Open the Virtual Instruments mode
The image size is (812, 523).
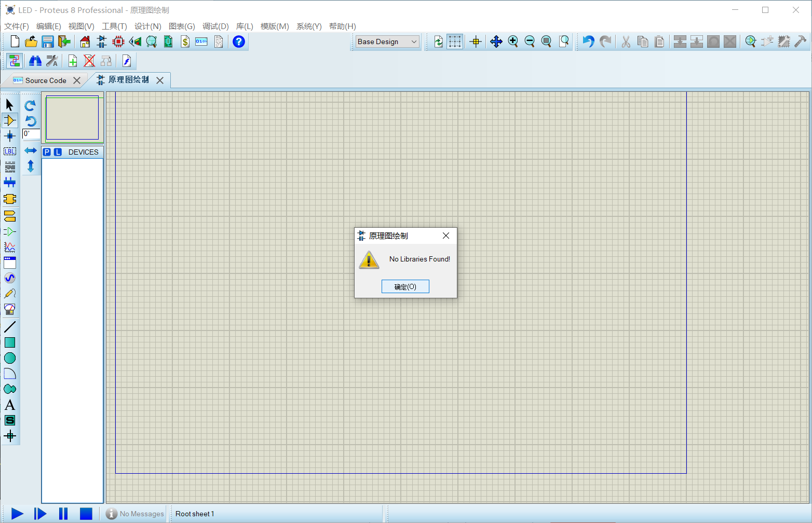pyautogui.click(x=9, y=309)
